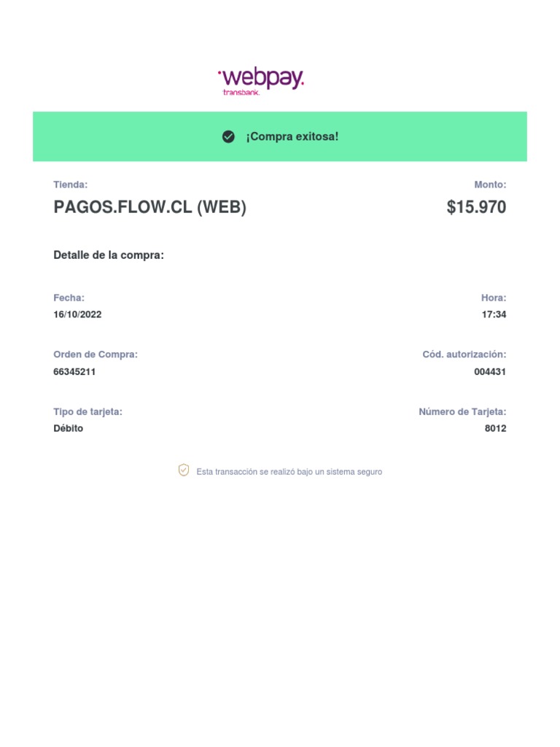The image size is (560, 747).
Task: Select the date 16/10/2022
Action: pyautogui.click(x=77, y=315)
